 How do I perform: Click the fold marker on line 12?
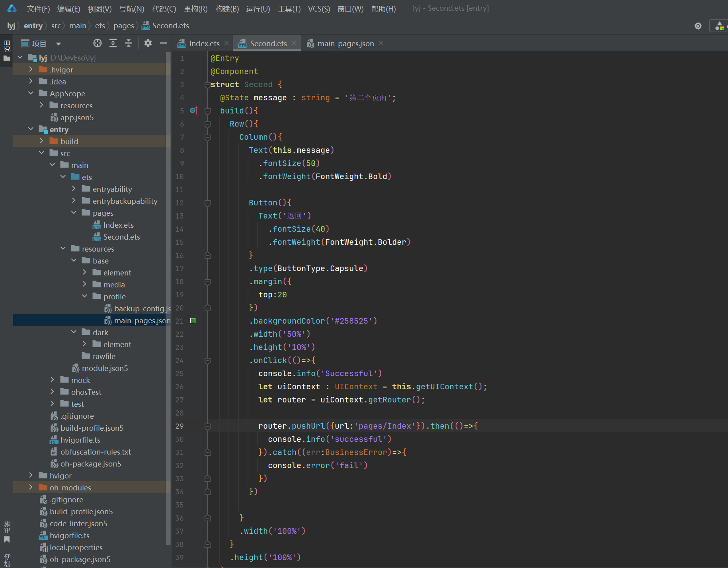pos(207,203)
